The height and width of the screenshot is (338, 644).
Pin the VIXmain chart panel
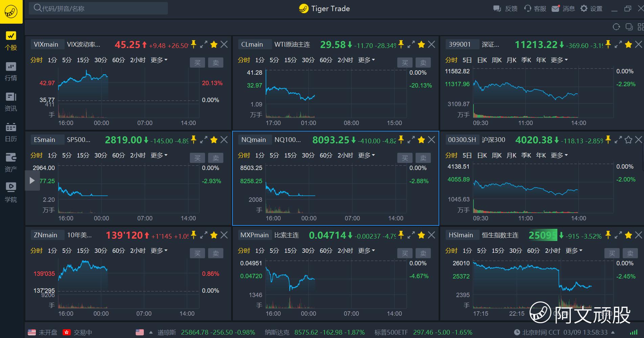coord(194,44)
